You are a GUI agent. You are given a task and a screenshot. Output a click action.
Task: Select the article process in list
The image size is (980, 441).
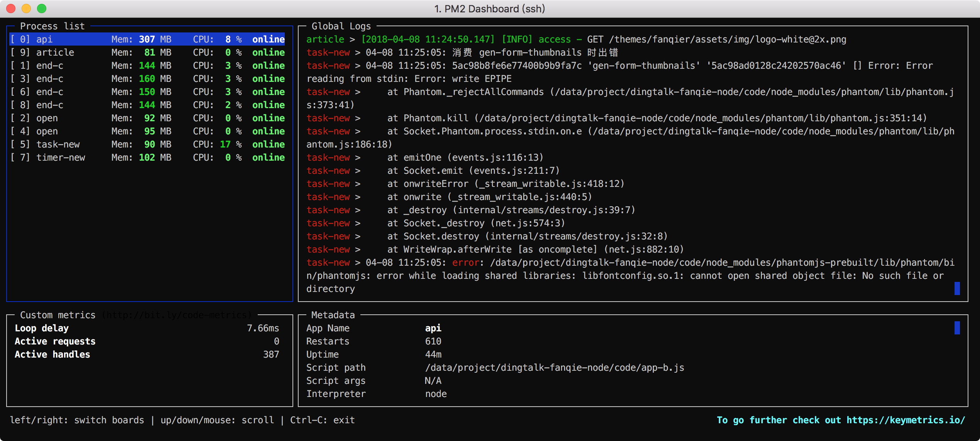click(x=147, y=53)
